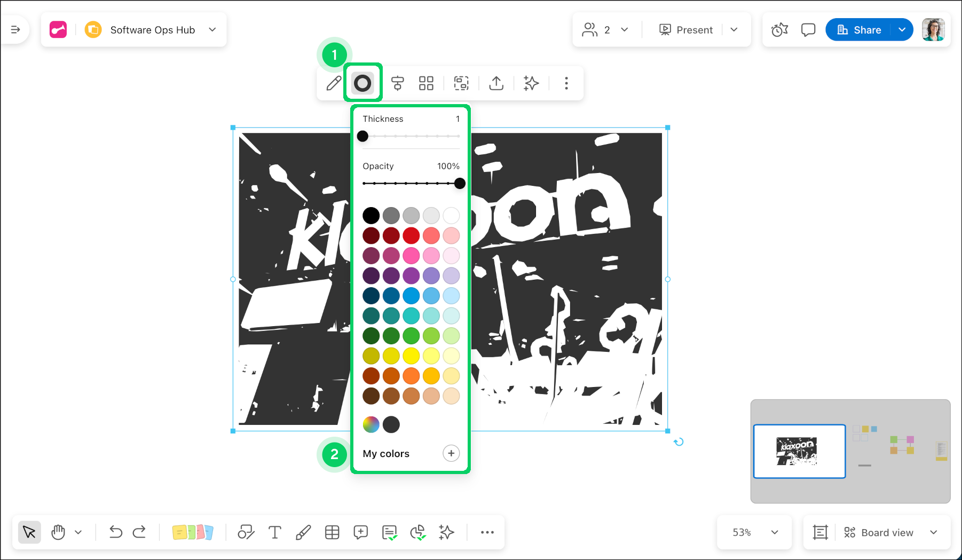Activate the arrow selection cursor tool
Image resolution: width=962 pixels, height=560 pixels.
pos(29,532)
